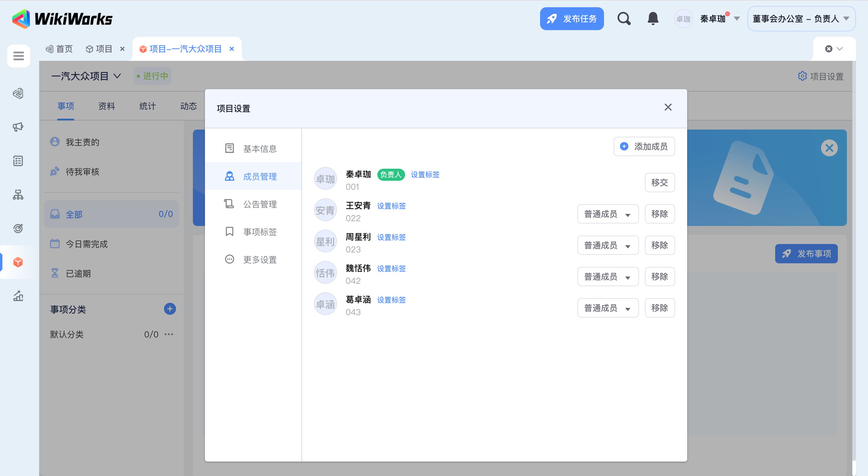Screen dimensions: 868x476
Task: Click 移交 button for 秦卓珈
Action: (x=659, y=183)
